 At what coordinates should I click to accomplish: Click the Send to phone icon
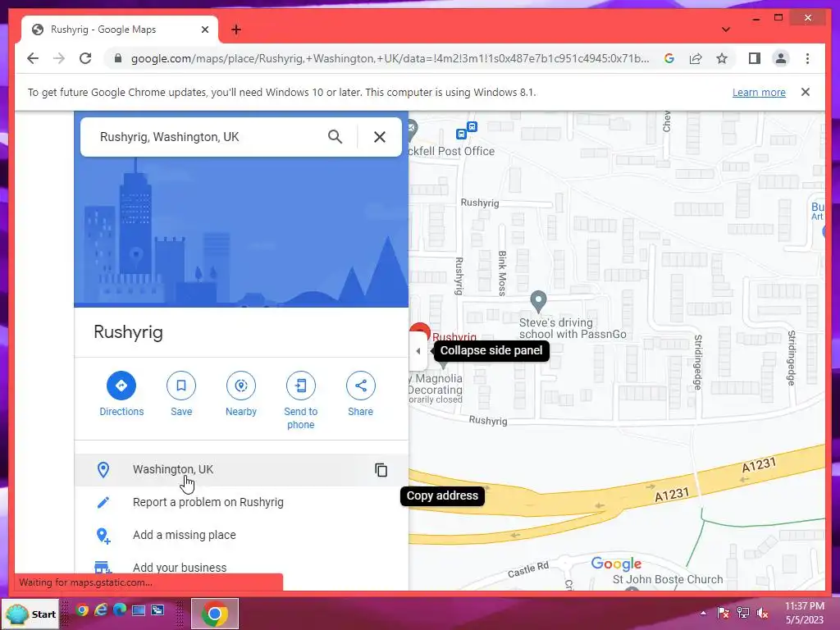pos(300,386)
